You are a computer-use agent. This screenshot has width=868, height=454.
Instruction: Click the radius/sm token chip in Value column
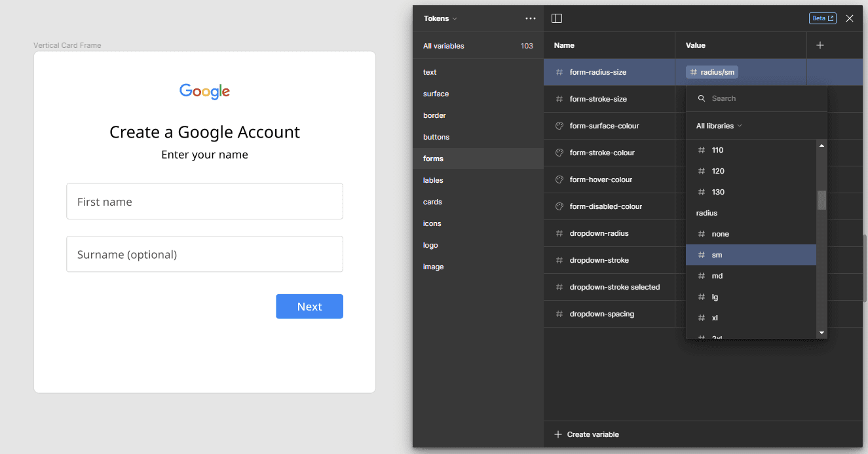pyautogui.click(x=711, y=72)
